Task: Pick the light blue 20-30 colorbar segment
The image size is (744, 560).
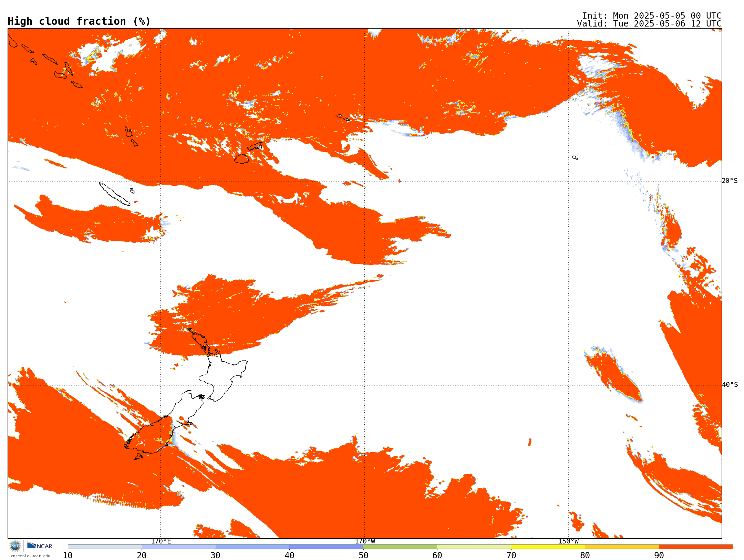Action: [178, 547]
